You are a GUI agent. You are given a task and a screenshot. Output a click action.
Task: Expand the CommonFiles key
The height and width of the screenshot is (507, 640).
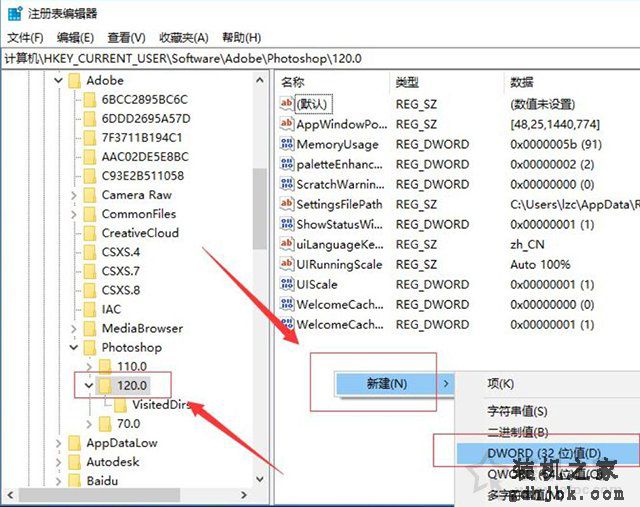[x=74, y=214]
